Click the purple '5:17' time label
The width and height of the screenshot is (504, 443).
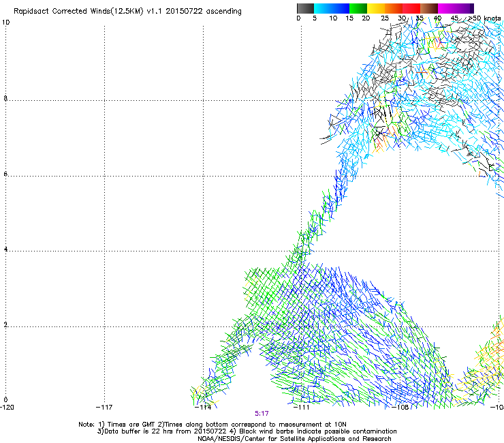(x=262, y=414)
